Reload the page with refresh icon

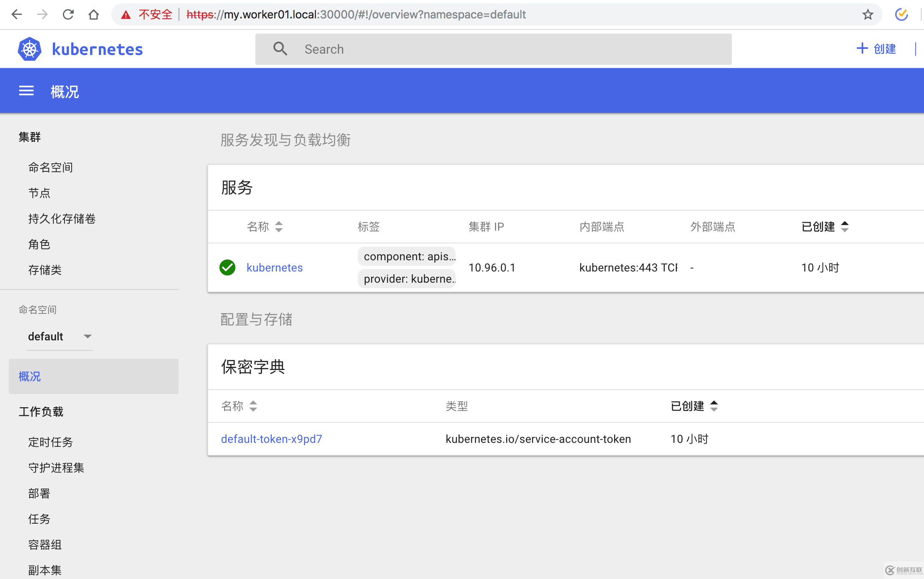pos(68,15)
